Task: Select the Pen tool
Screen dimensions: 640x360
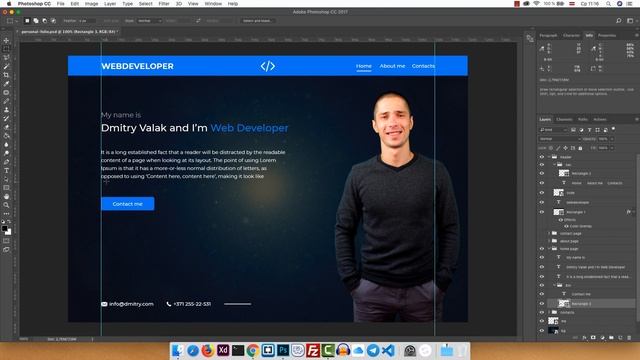Action: [x=6, y=162]
